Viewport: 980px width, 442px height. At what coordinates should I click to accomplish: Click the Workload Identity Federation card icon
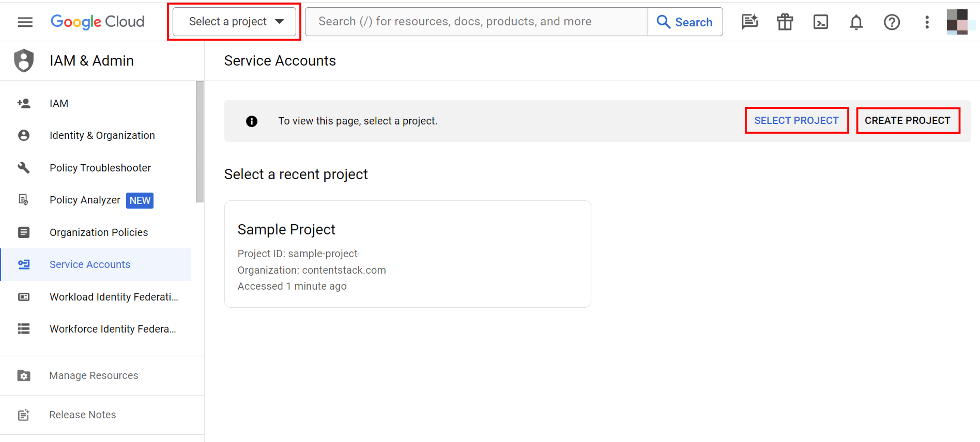(x=23, y=297)
